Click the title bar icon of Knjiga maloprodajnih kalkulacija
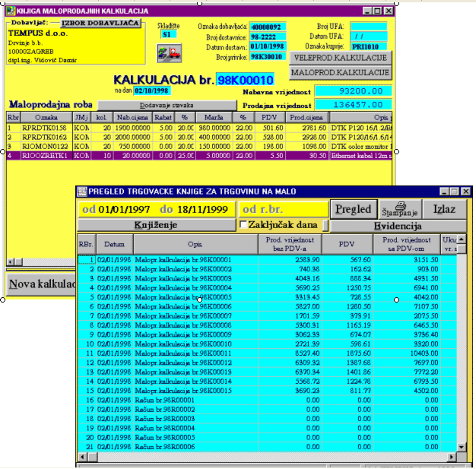 pos(8,11)
